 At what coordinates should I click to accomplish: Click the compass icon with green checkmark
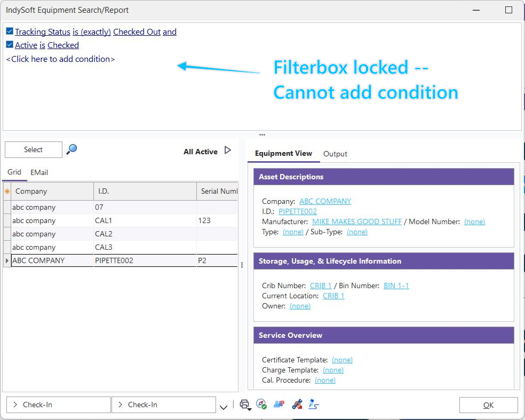[x=261, y=405]
